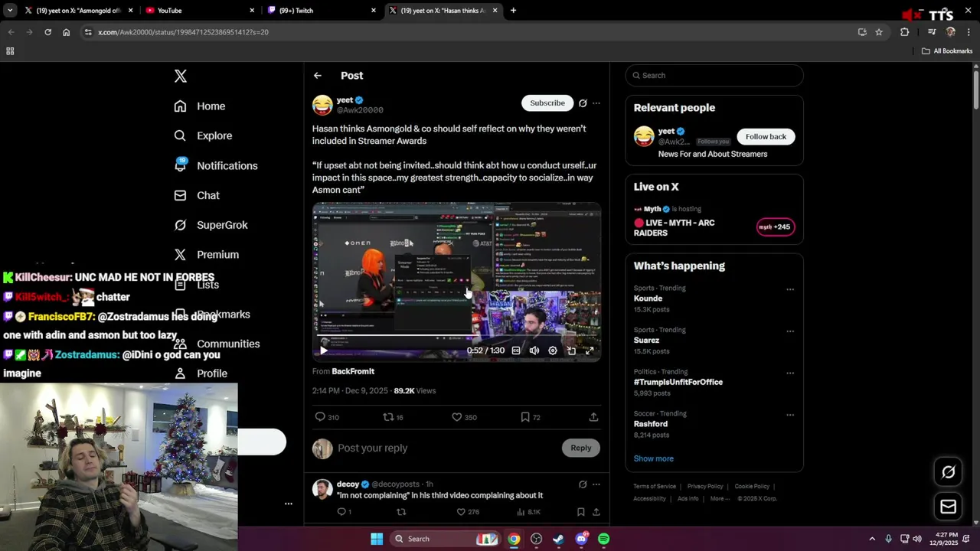This screenshot has width=980, height=551.
Task: Open more options on yeet's post
Action: 596,103
